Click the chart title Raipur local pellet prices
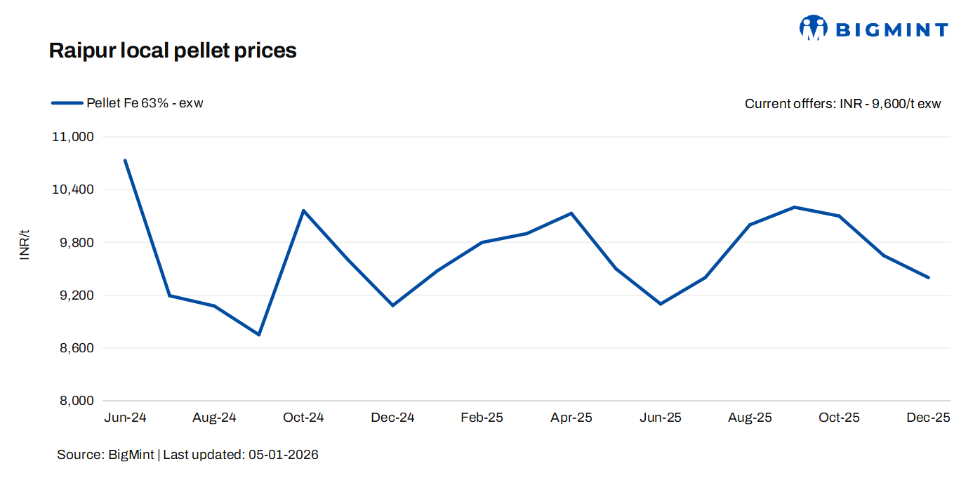The image size is (980, 499). coord(173,51)
